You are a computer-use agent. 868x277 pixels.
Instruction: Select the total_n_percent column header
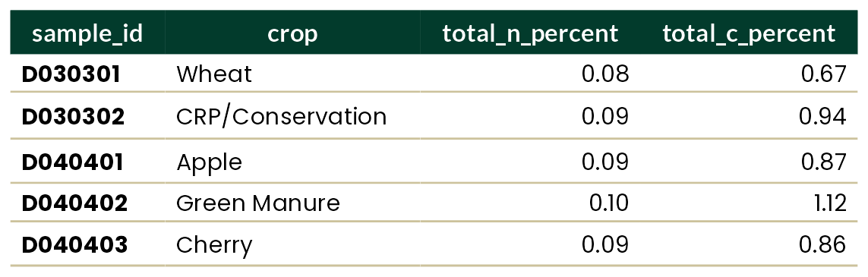530,33
